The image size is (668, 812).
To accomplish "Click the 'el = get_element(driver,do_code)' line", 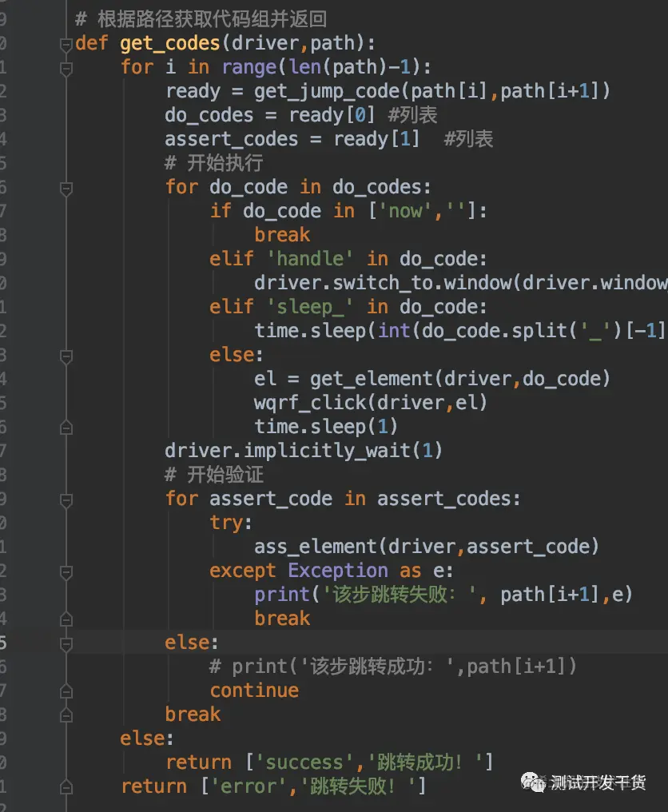I will [431, 379].
